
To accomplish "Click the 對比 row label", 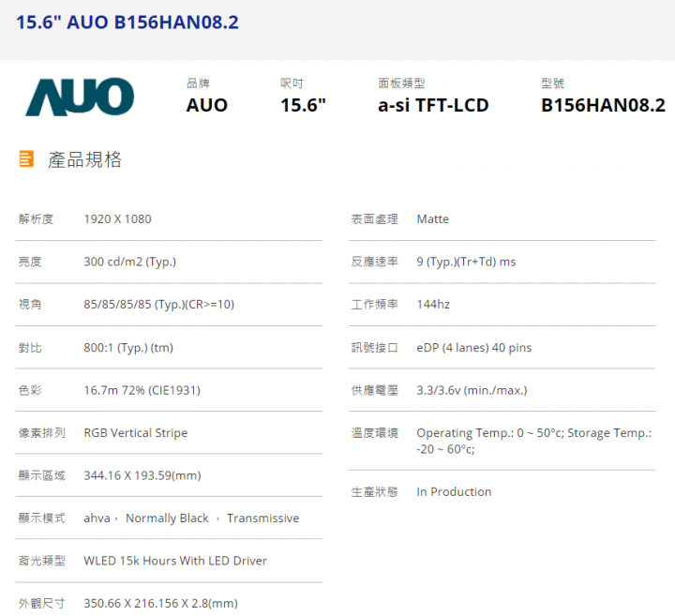I will point(30,348).
